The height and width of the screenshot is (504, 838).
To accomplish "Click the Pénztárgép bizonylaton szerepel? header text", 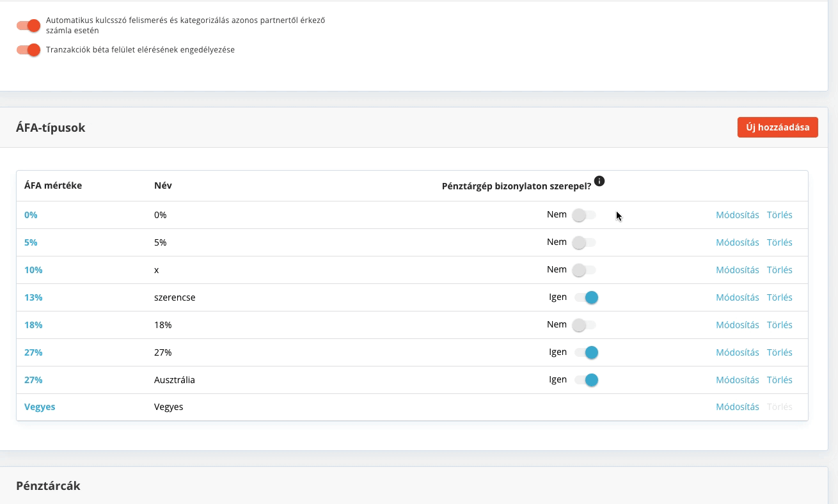I will click(516, 186).
